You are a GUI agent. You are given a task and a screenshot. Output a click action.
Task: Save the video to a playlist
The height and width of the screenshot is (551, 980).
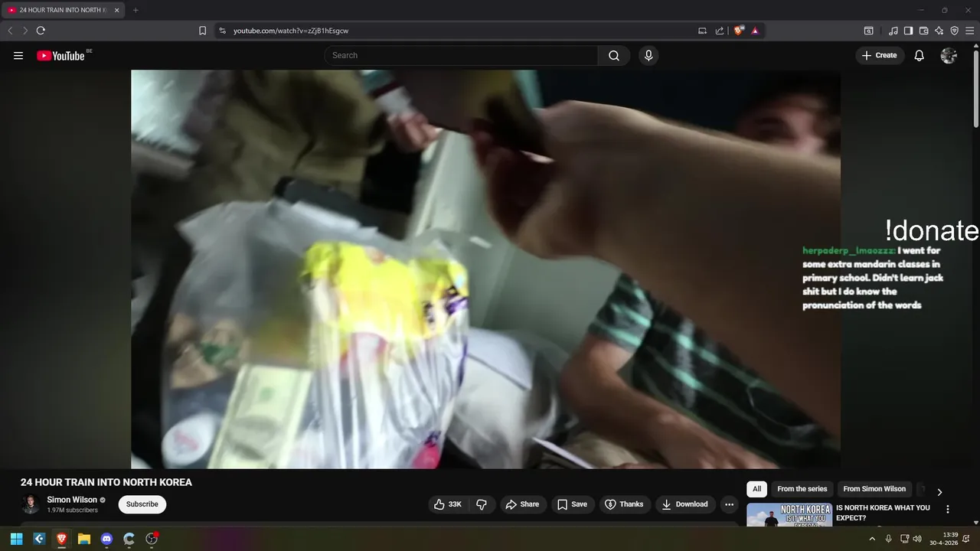click(572, 504)
